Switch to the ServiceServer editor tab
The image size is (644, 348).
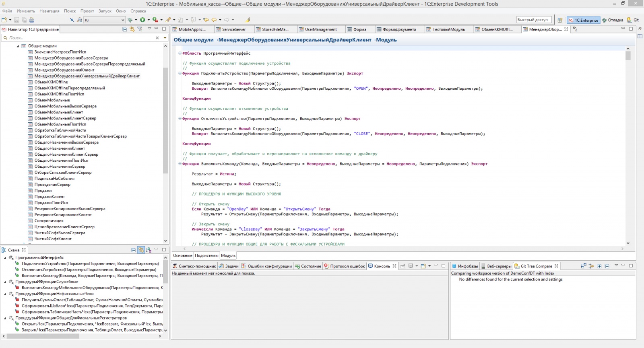233,29
